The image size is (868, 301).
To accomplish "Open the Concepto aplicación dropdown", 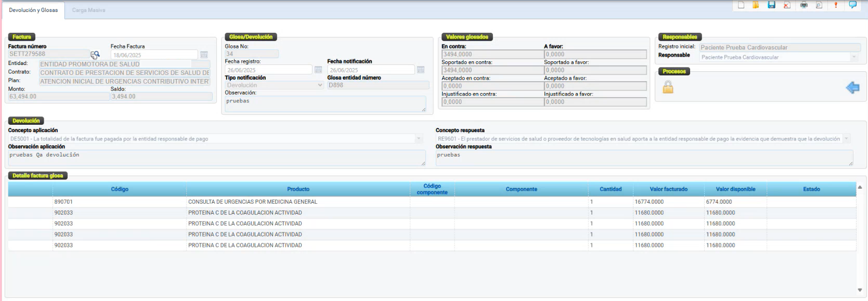I will (419, 139).
